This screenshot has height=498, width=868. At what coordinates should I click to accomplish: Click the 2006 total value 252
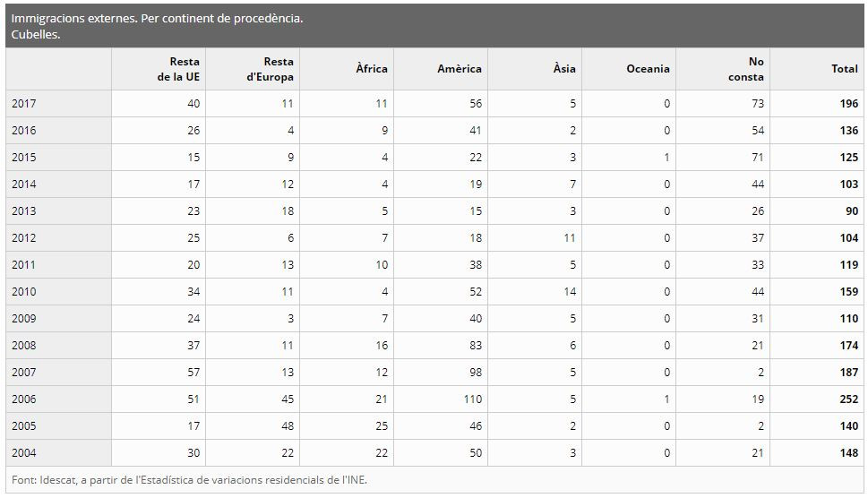[847, 399]
